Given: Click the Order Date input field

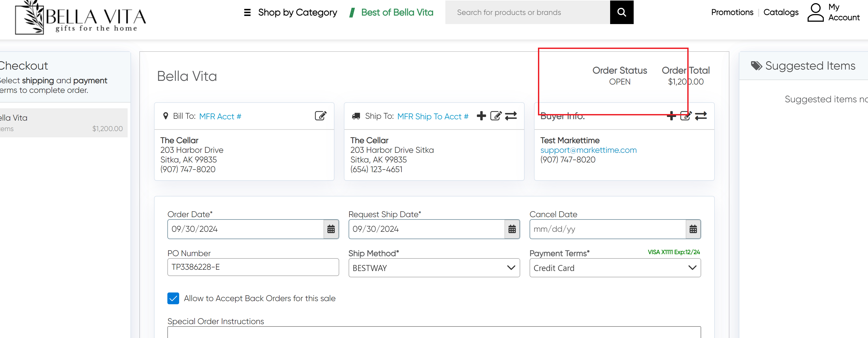Looking at the screenshot, I should (x=245, y=229).
